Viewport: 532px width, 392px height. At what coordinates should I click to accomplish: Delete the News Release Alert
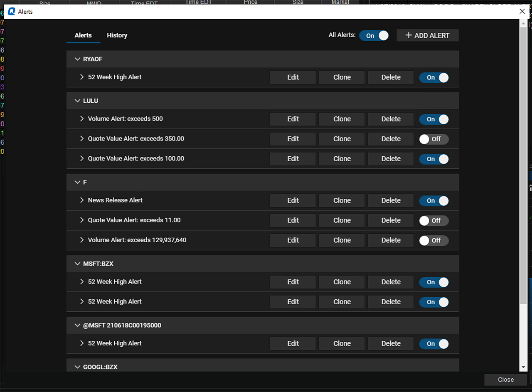tap(391, 200)
